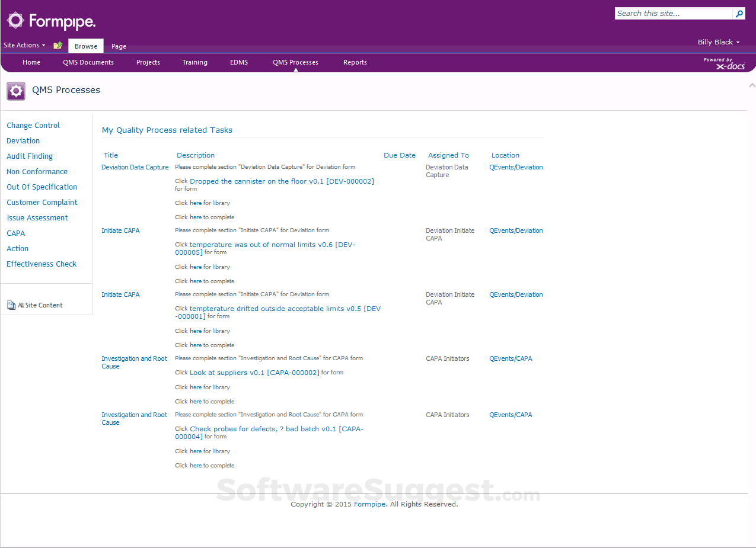
Task: Click the collapse chevron at the top right
Action: click(x=752, y=85)
